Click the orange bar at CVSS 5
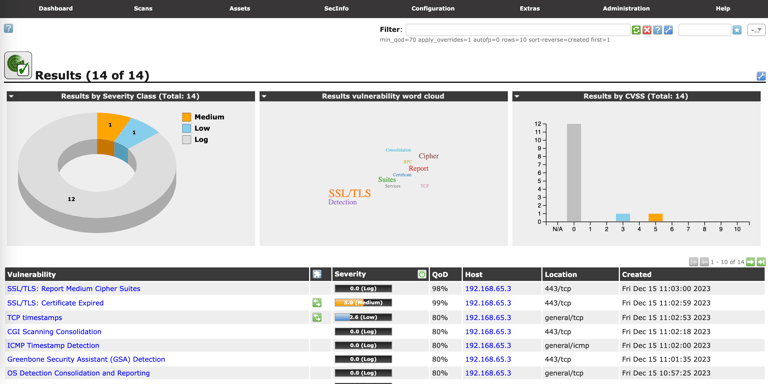Viewport: 768px width, 384px height. coord(655,217)
